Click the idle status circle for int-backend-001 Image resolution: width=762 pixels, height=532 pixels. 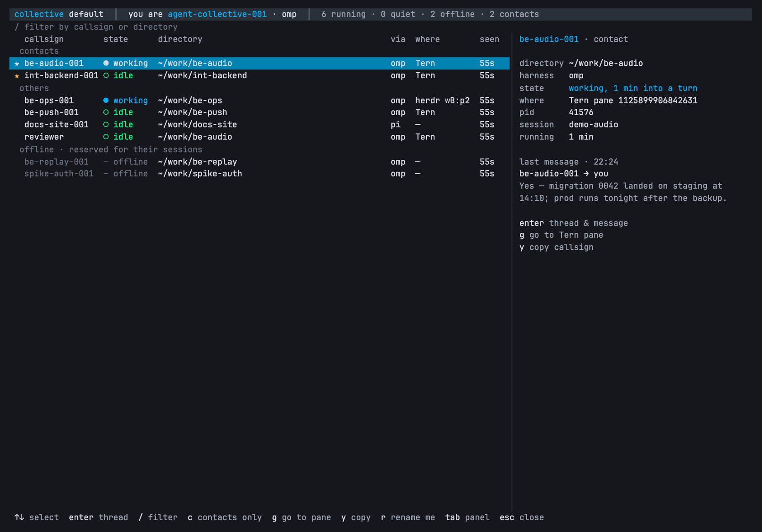106,75
